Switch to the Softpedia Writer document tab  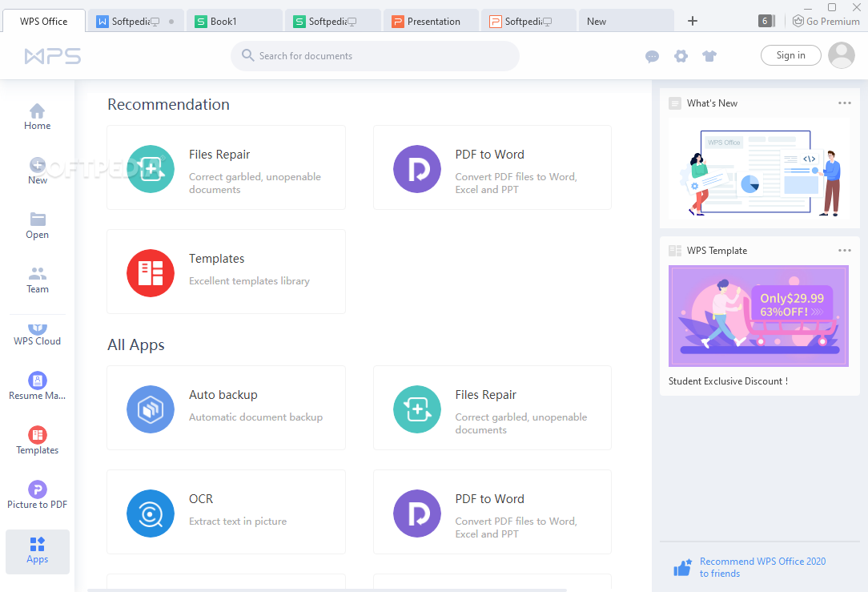click(x=136, y=21)
